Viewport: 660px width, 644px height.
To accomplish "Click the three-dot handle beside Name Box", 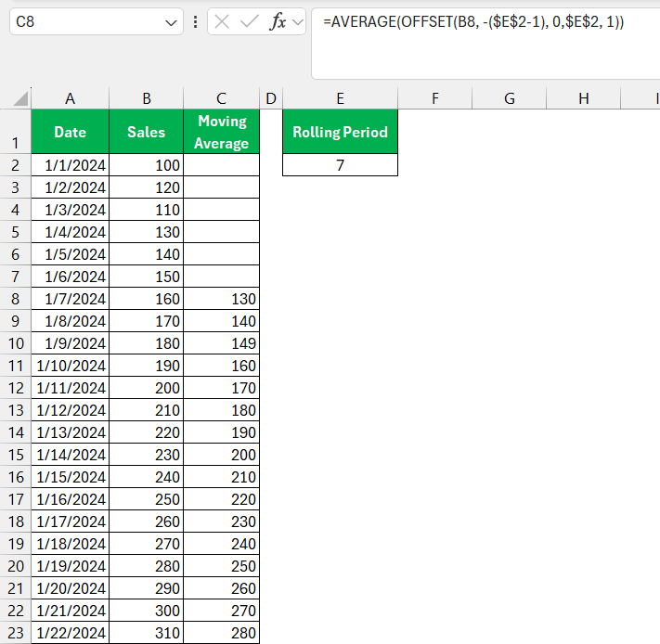I will pyautogui.click(x=195, y=22).
